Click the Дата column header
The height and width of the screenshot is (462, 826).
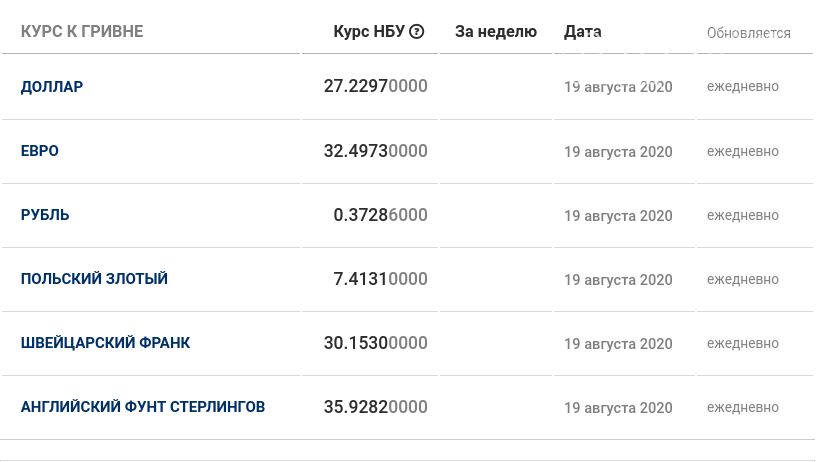583,32
